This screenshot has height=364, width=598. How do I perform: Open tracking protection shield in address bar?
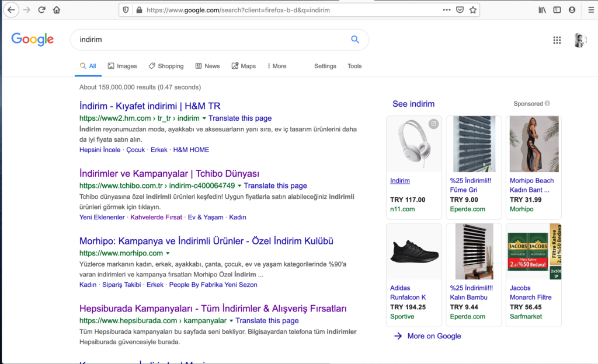click(126, 10)
